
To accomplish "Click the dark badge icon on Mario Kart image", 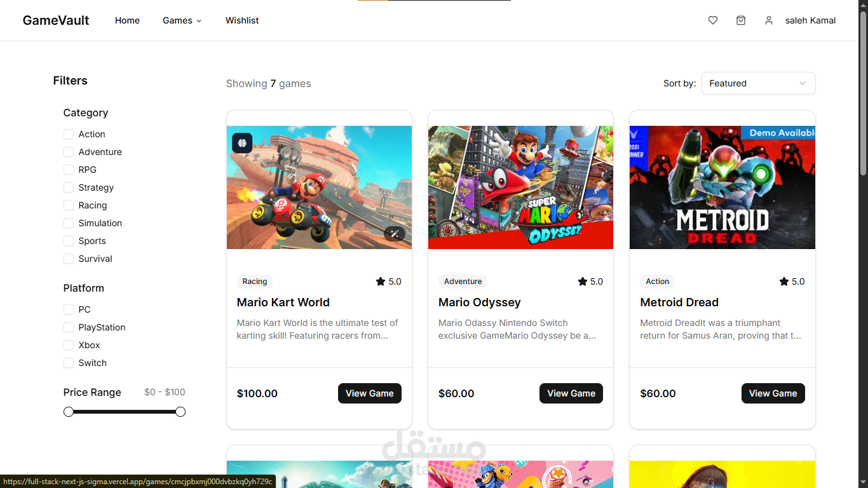I will 242,143.
